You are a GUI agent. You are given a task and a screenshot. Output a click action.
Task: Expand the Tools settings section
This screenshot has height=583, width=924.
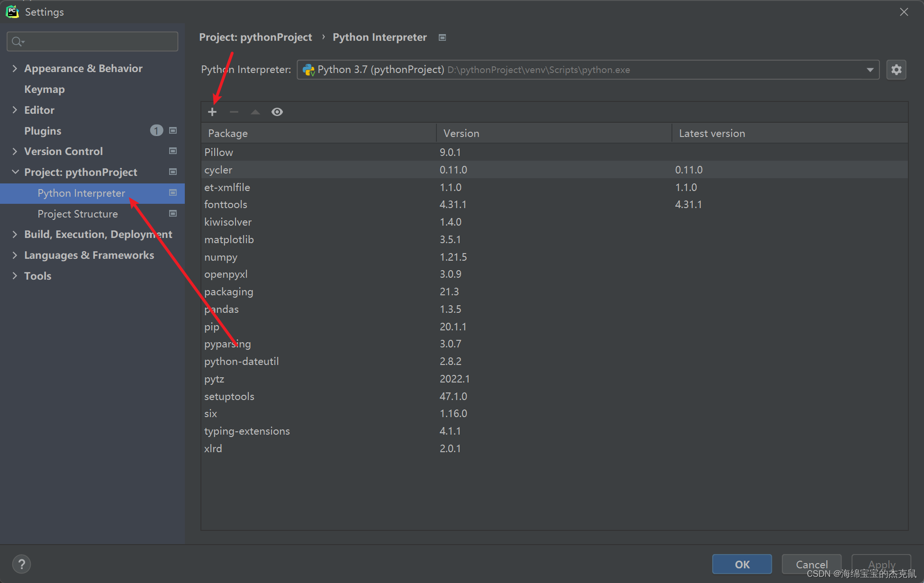[15, 276]
